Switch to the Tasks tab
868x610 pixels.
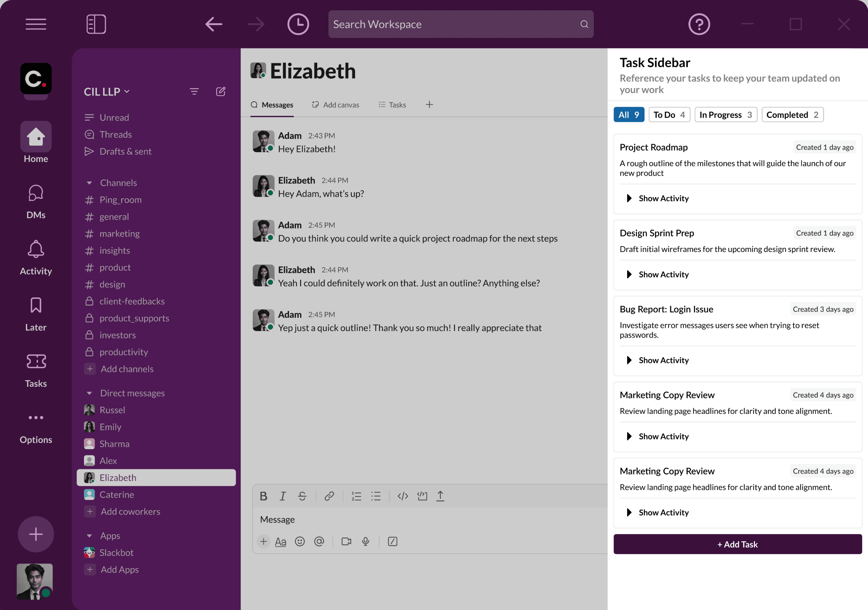tap(392, 105)
